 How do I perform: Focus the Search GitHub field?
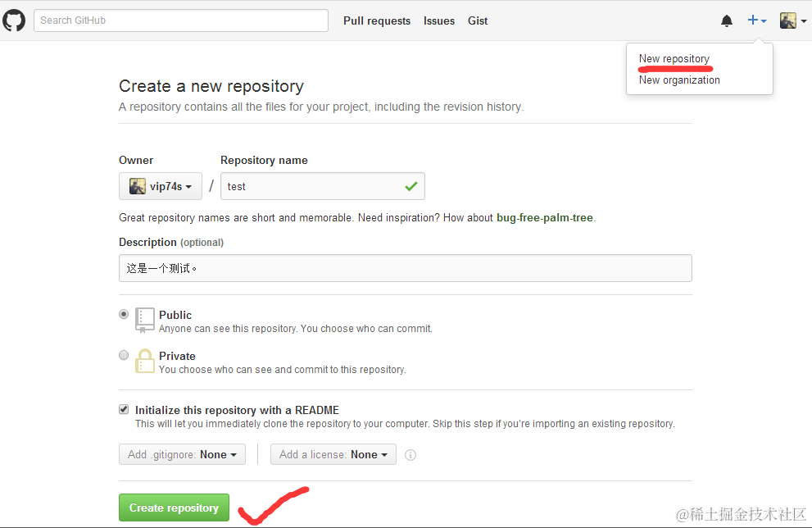click(181, 20)
